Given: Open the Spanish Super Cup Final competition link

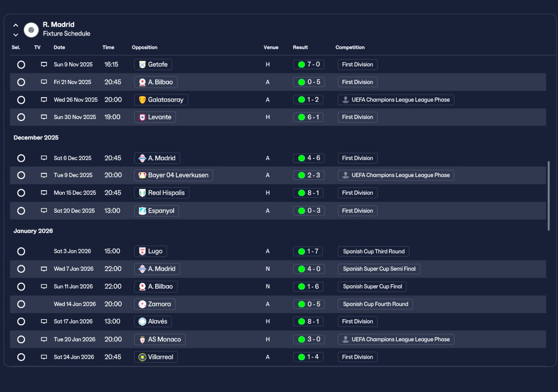Looking at the screenshot, I should point(372,286).
